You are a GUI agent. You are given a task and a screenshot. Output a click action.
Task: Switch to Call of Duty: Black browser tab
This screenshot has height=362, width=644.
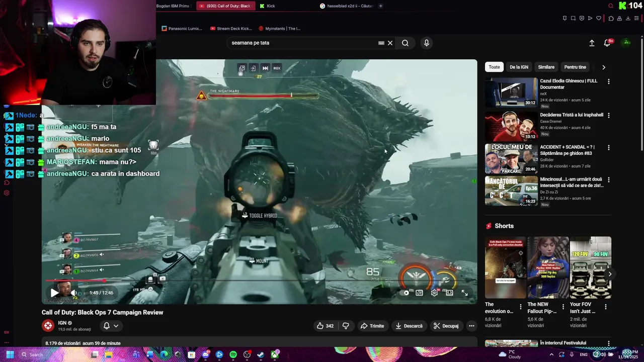coord(225,6)
